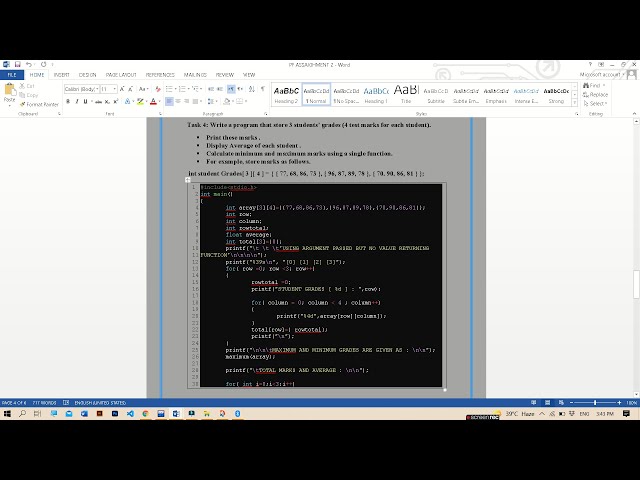Show paragraph marks with the pilcrow icon

[262, 89]
